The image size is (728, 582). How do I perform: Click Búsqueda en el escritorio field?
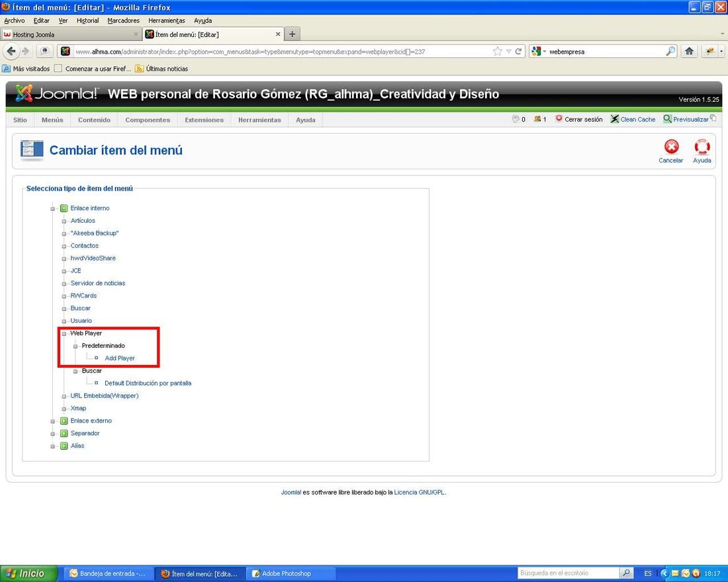coord(569,573)
